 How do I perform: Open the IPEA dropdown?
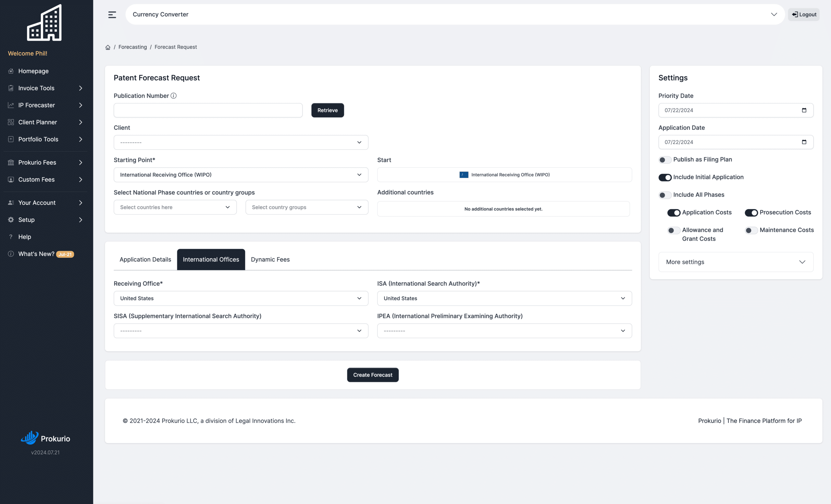coord(504,331)
